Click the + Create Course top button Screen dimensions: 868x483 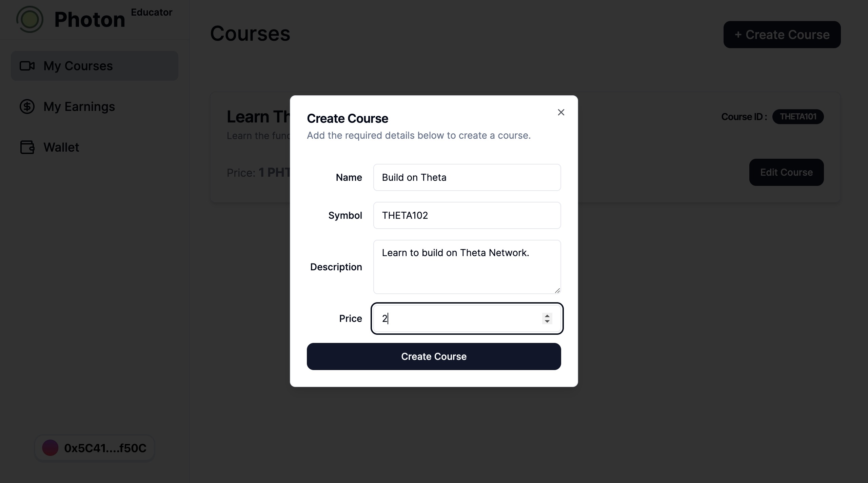[x=782, y=35]
